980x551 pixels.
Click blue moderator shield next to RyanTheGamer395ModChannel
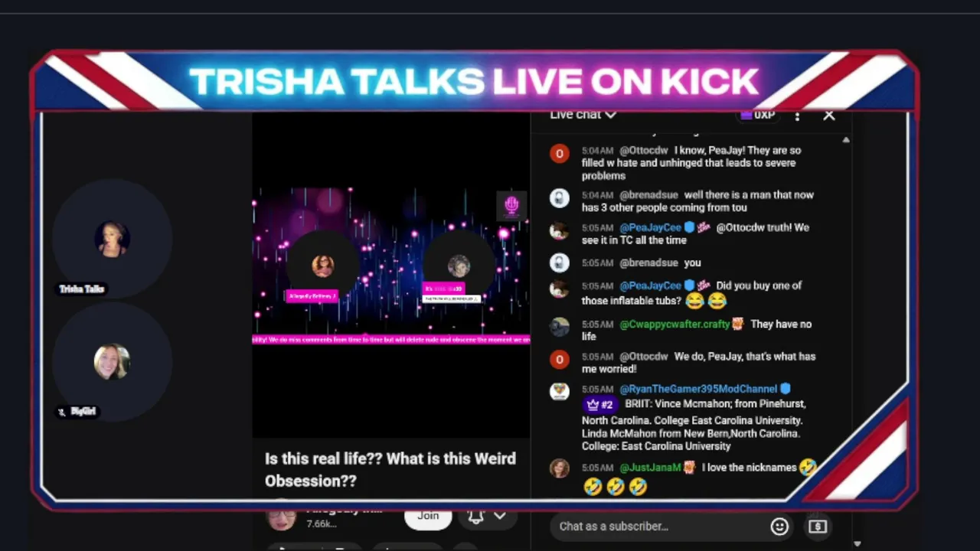(x=785, y=389)
